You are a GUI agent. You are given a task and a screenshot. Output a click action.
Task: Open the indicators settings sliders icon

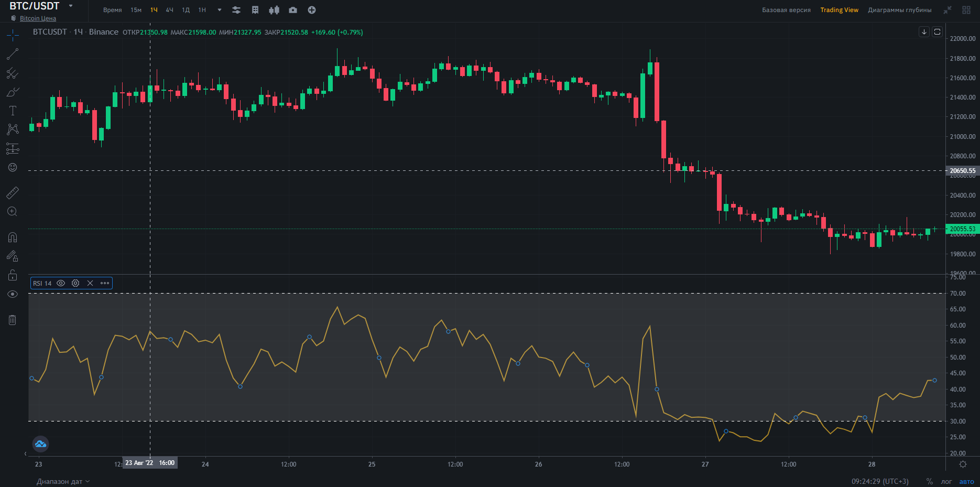pos(236,10)
